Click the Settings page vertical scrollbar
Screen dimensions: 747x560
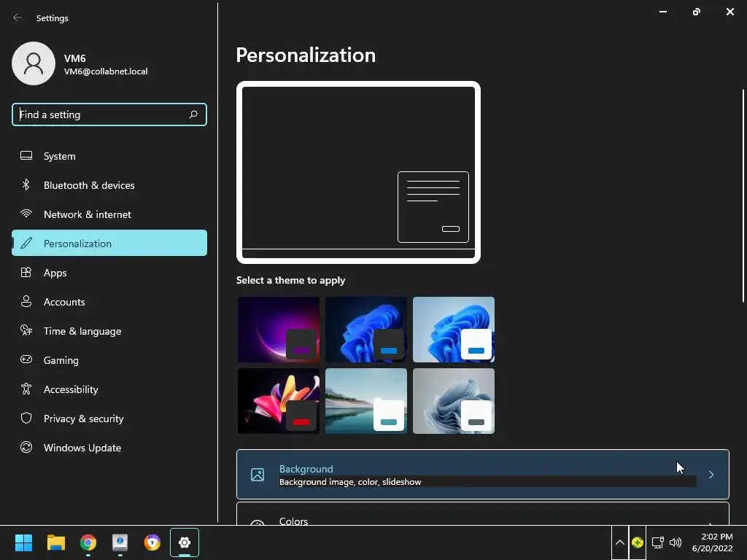click(743, 195)
